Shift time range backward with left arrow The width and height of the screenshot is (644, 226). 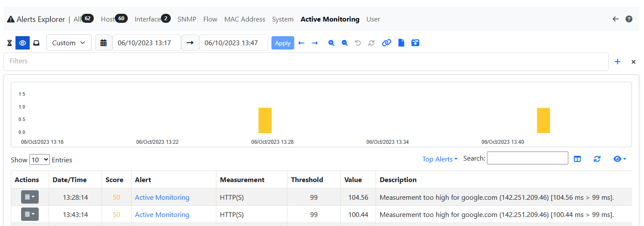pyautogui.click(x=301, y=43)
